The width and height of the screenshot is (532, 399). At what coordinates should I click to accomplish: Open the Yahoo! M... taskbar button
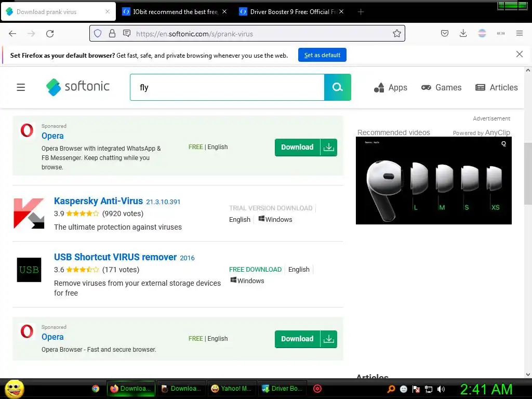tap(232, 389)
